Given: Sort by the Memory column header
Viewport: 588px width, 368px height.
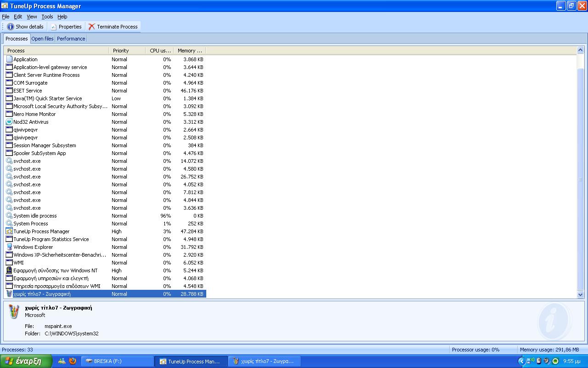Looking at the screenshot, I should 190,51.
